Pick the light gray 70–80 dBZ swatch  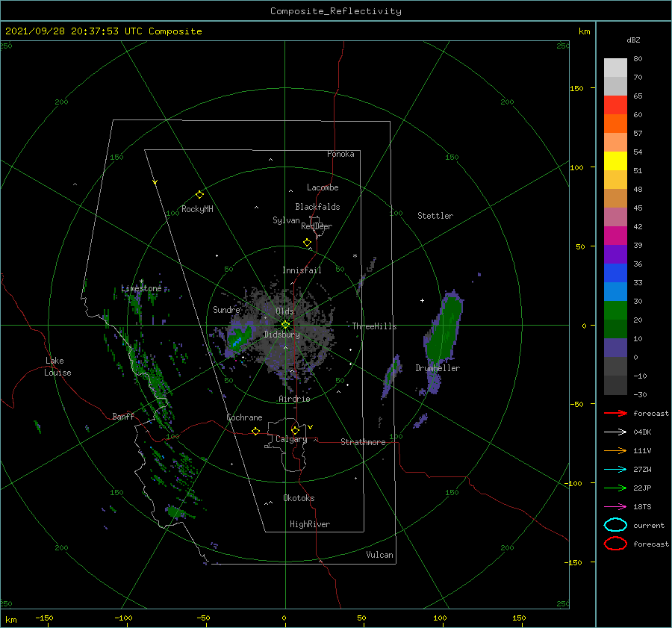615,68
